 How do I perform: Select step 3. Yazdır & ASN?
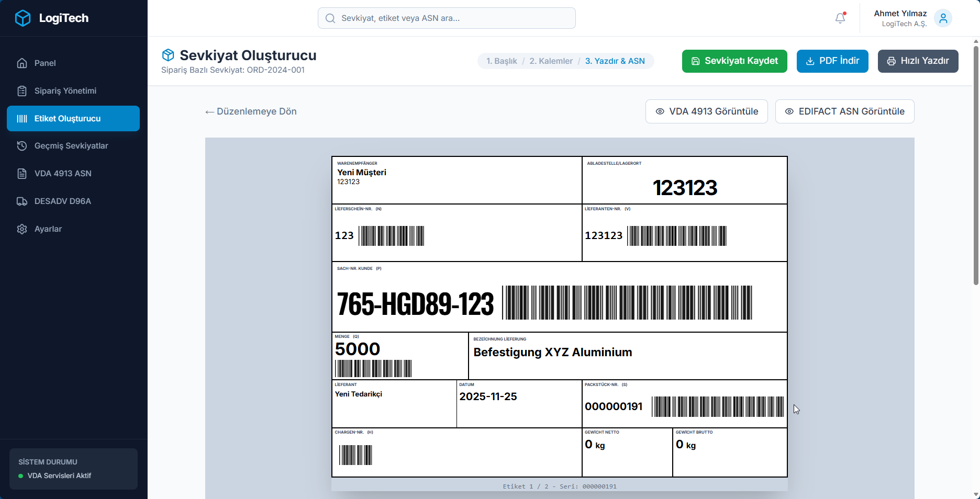tap(615, 61)
